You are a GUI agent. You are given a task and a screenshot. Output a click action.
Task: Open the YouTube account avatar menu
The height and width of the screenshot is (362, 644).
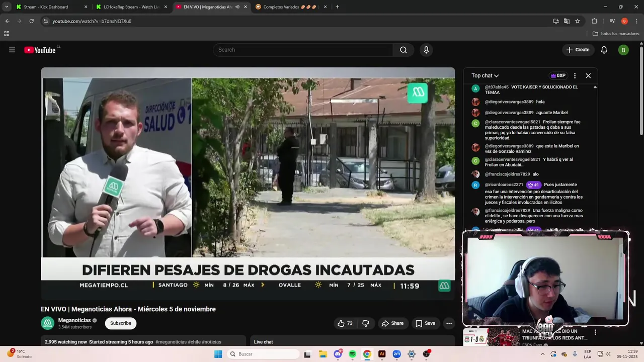coord(623,50)
